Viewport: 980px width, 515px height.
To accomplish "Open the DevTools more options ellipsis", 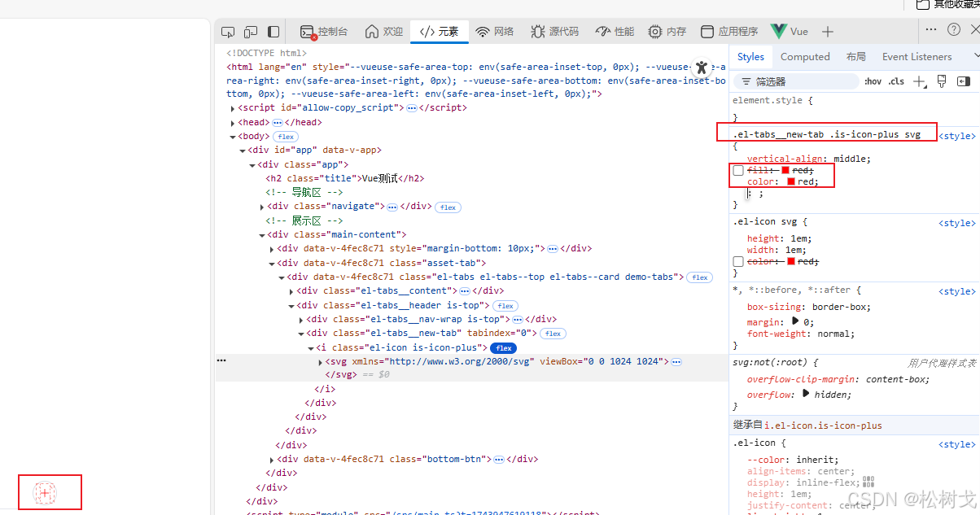I will pos(932,29).
